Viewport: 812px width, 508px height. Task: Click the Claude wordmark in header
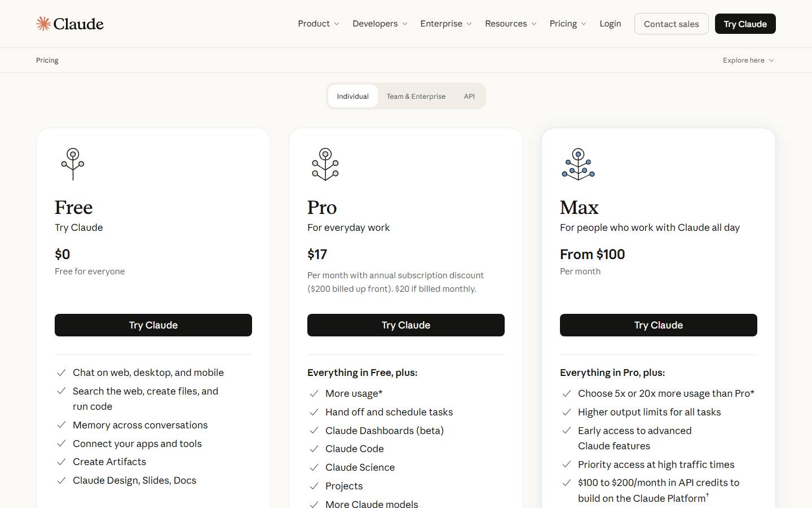tap(78, 24)
